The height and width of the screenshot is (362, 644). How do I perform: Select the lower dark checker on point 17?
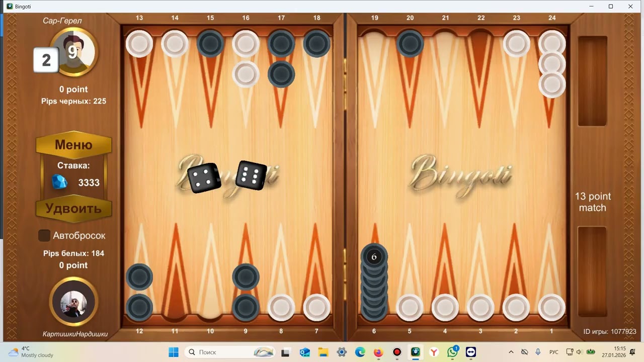(281, 74)
